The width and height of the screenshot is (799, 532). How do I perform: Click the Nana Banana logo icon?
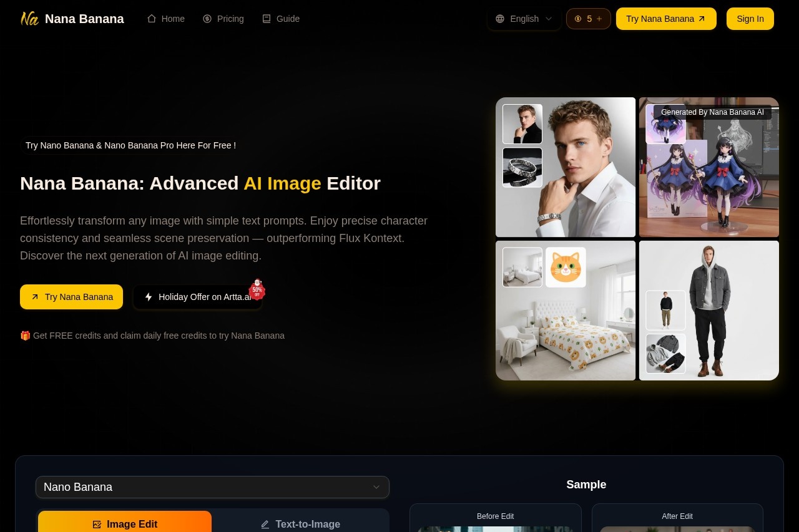coord(29,19)
